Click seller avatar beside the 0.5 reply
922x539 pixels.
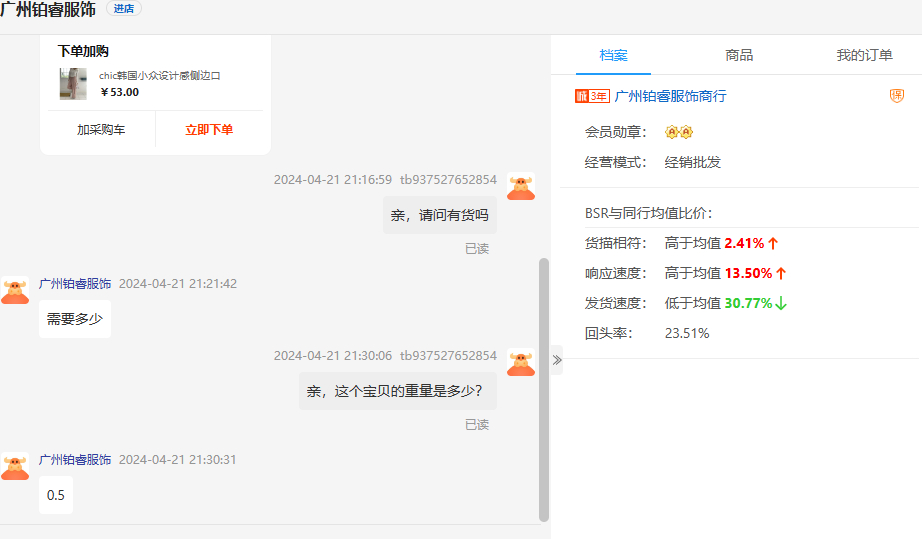tap(15, 466)
